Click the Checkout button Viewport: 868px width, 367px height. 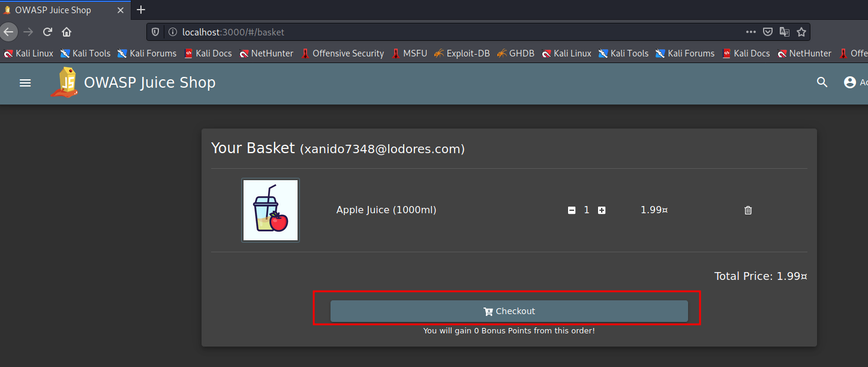pyautogui.click(x=509, y=311)
